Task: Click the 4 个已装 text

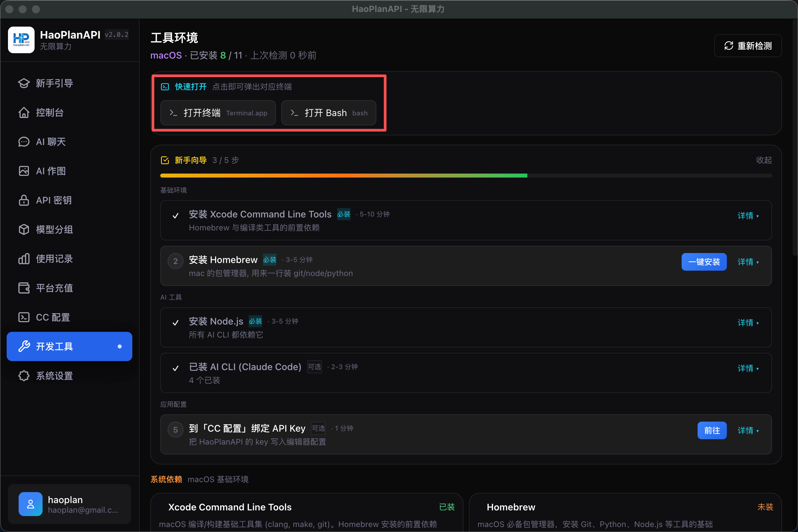Action: (204, 380)
